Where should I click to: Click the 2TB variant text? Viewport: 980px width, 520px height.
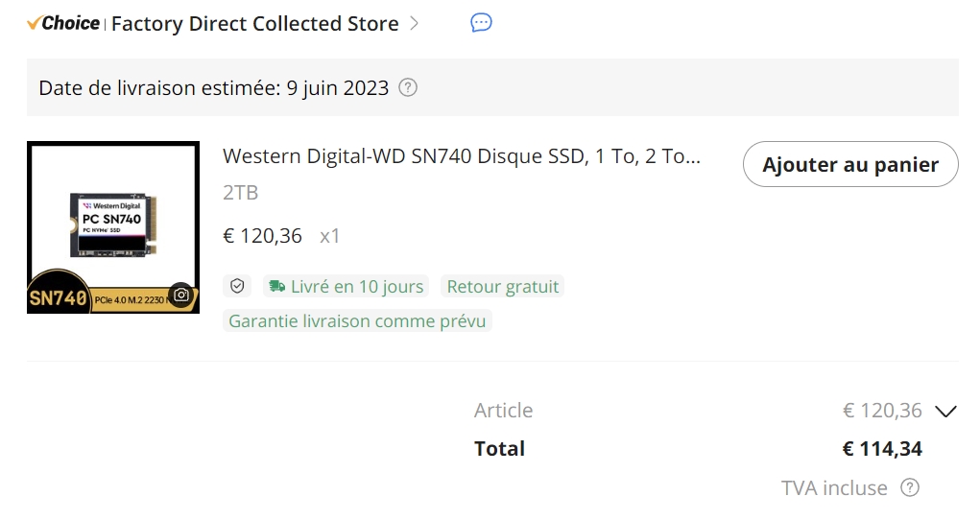coord(241,193)
